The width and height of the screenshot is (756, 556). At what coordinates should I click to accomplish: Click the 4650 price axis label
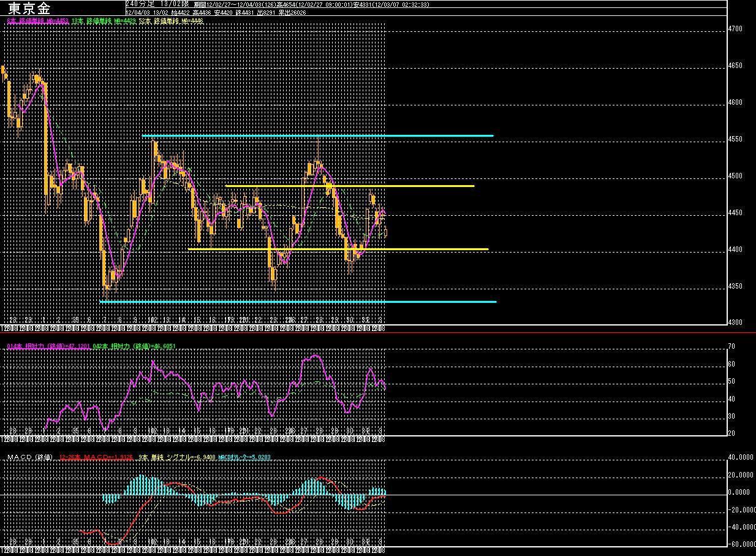point(734,66)
